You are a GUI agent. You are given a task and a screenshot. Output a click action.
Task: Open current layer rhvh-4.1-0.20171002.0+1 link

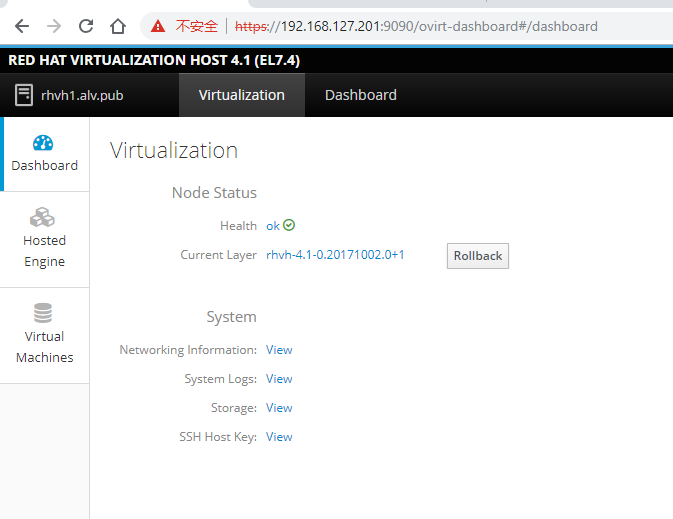coord(335,255)
